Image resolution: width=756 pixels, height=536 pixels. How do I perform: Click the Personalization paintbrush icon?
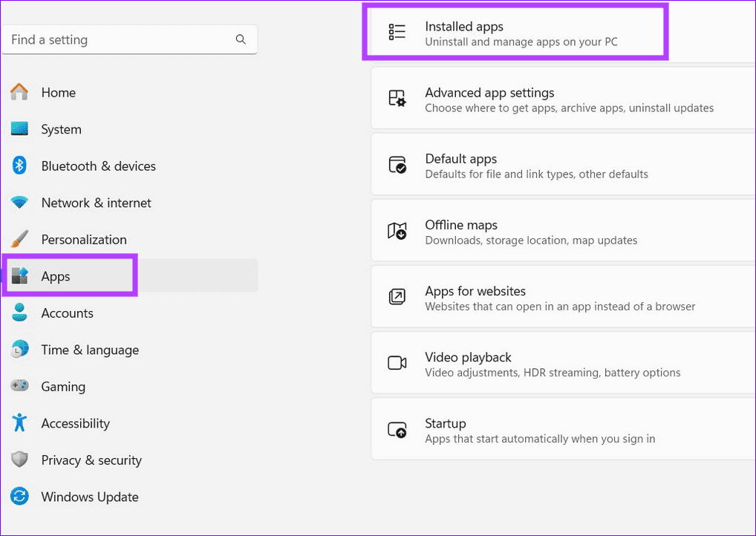(x=19, y=239)
